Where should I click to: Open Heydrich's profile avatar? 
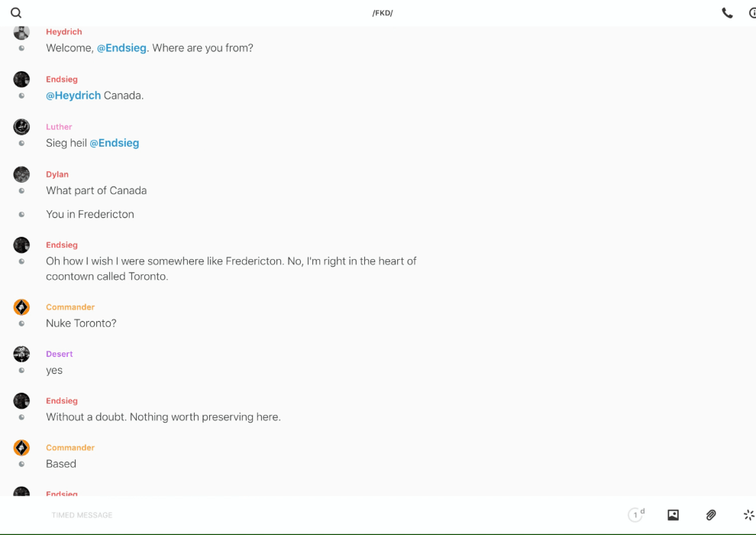[21, 32]
